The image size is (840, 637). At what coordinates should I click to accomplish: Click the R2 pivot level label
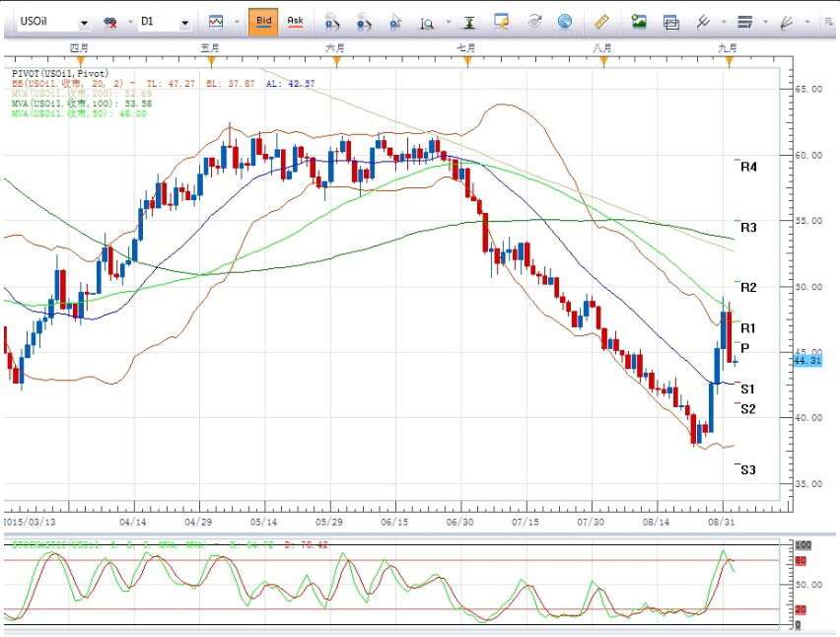748,288
